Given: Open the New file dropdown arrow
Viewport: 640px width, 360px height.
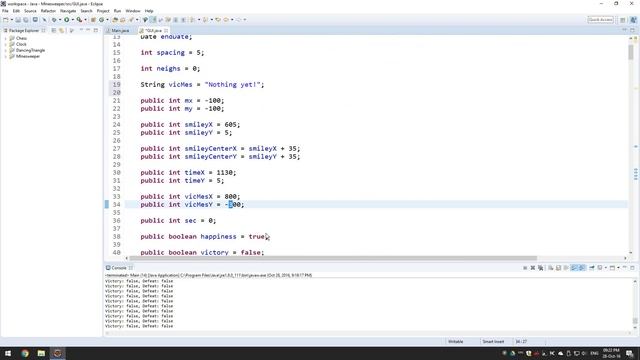Looking at the screenshot, I should [12, 20].
